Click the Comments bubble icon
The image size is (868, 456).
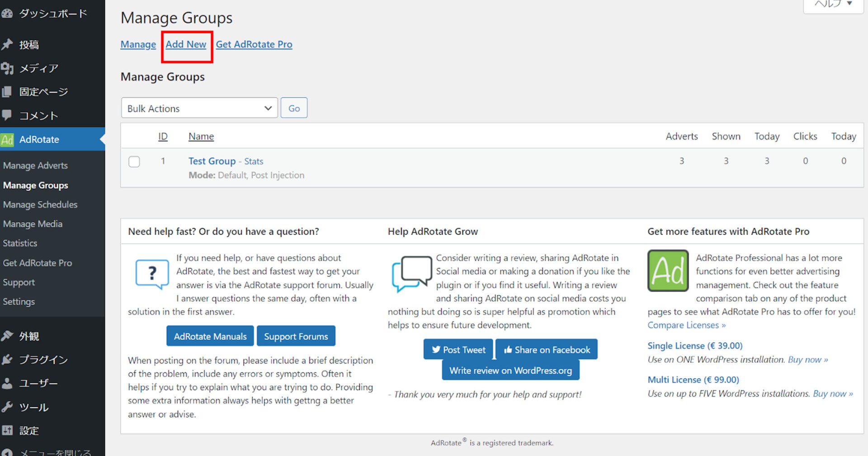[7, 115]
